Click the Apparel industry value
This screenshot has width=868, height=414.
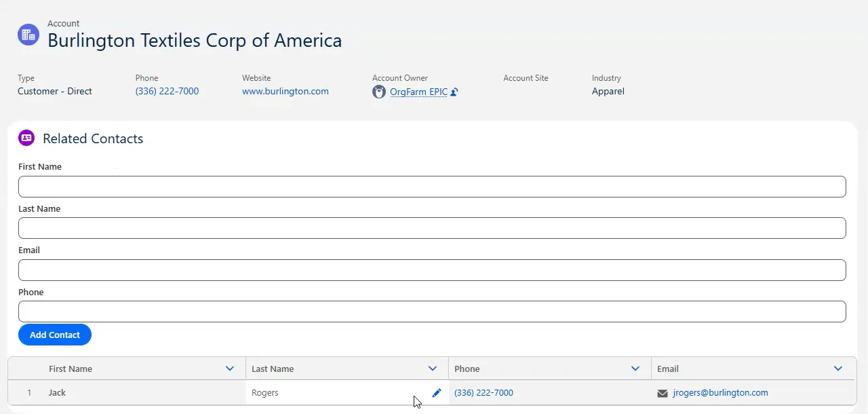pyautogui.click(x=608, y=91)
